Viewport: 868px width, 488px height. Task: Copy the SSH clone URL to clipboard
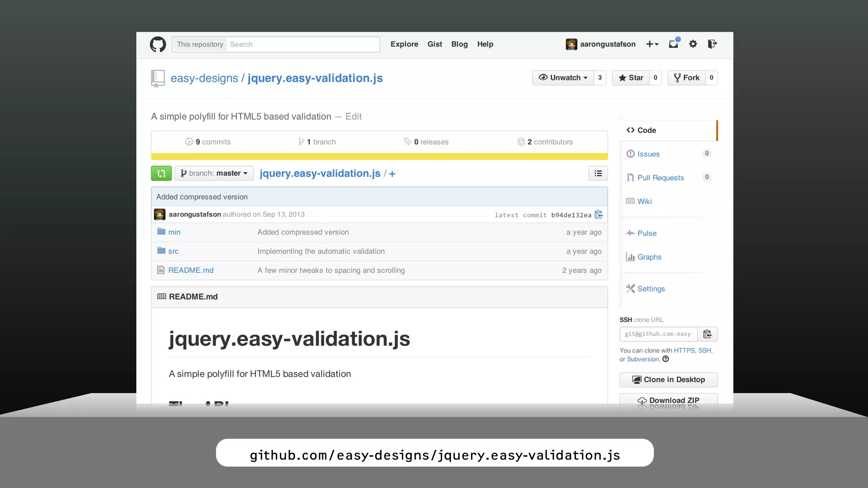point(707,334)
